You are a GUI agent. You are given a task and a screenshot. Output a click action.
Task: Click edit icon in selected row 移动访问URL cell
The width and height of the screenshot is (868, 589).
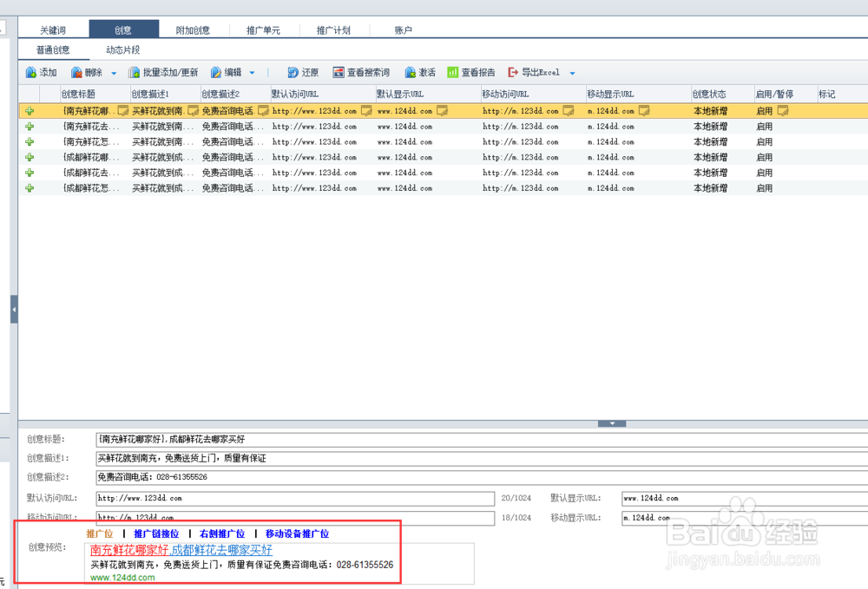(x=569, y=111)
